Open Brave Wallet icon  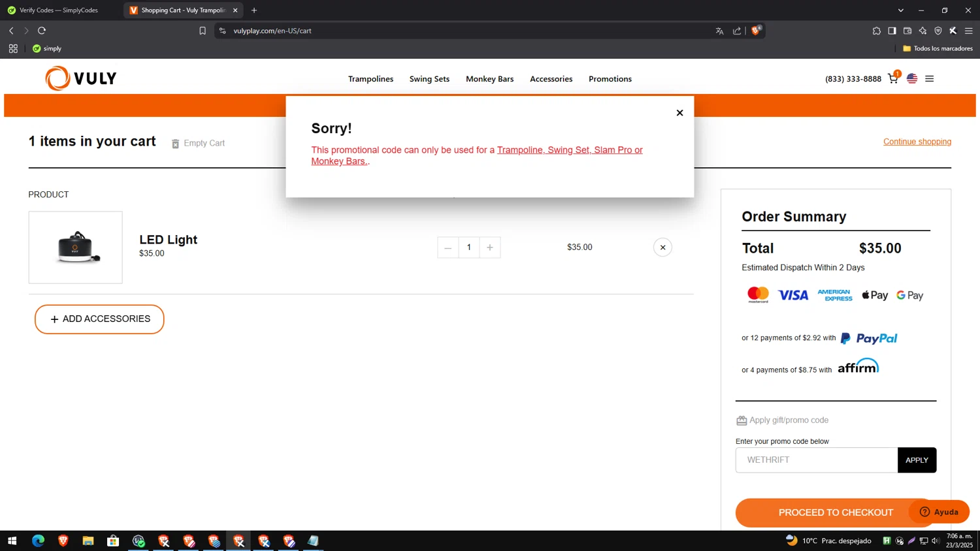[907, 31]
